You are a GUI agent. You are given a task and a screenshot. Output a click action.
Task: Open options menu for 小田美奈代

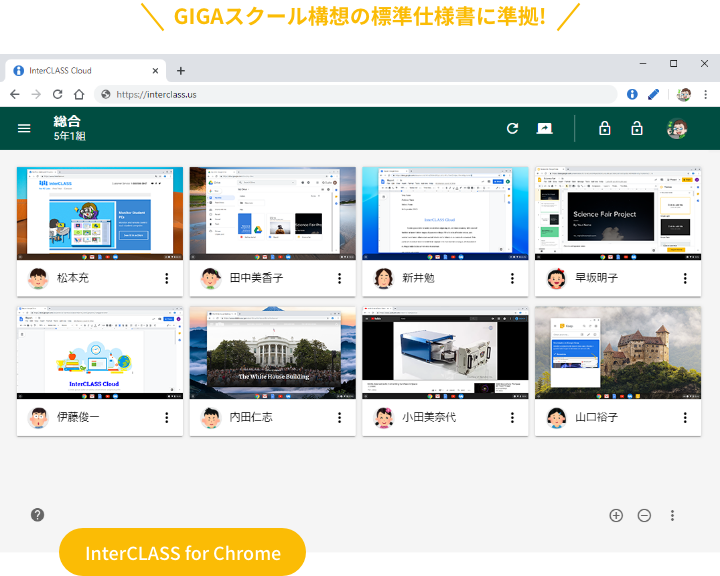click(x=512, y=417)
